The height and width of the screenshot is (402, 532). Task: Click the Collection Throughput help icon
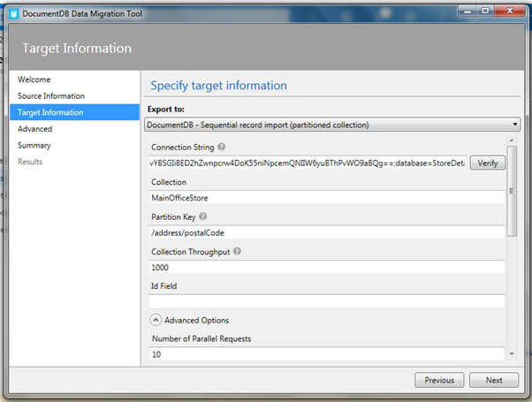point(237,252)
